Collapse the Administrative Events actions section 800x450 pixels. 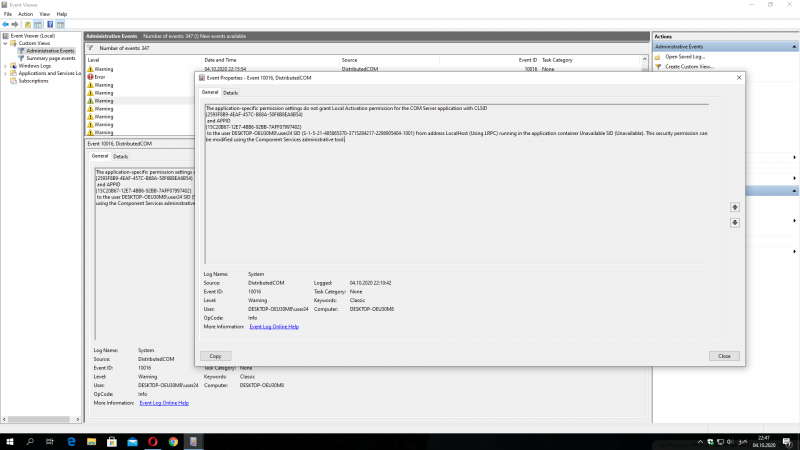[x=795, y=46]
